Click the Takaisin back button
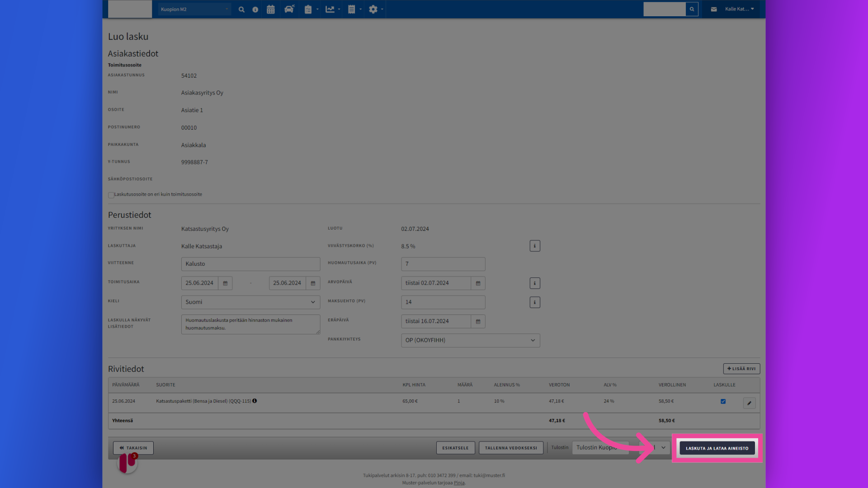 [133, 448]
